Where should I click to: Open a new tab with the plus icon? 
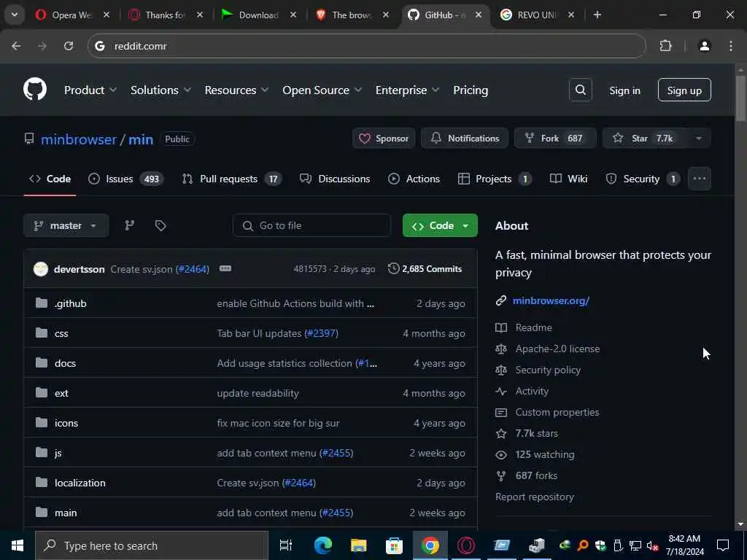[597, 15]
